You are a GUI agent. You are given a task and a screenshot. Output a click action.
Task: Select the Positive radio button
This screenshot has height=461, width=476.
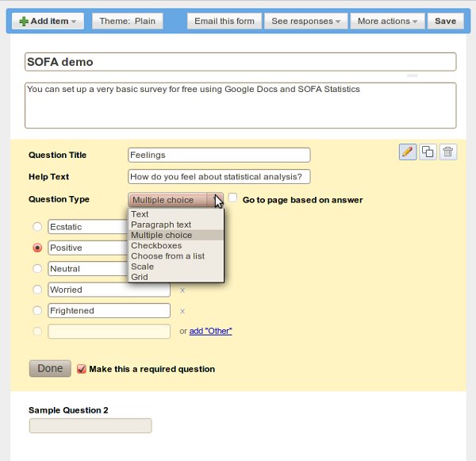click(x=37, y=248)
